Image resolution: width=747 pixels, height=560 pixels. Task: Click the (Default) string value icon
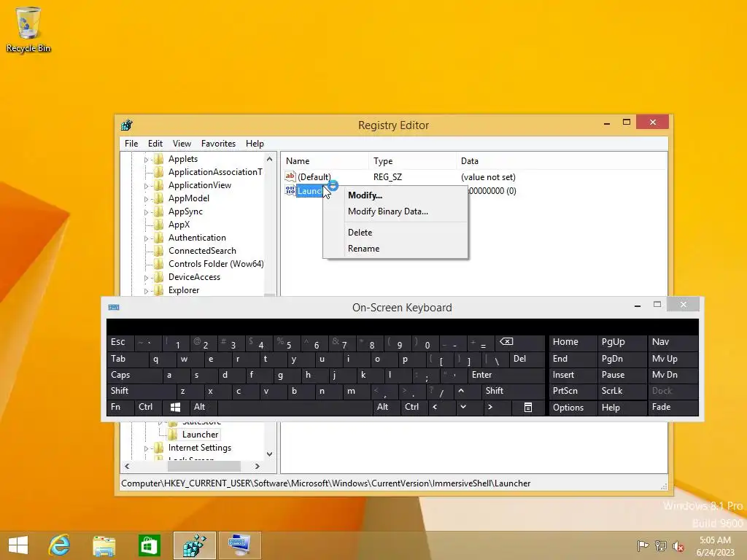coord(290,176)
